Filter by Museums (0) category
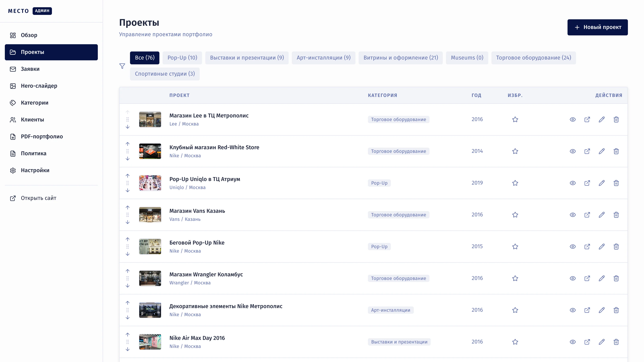644x362 pixels. pos(467,58)
